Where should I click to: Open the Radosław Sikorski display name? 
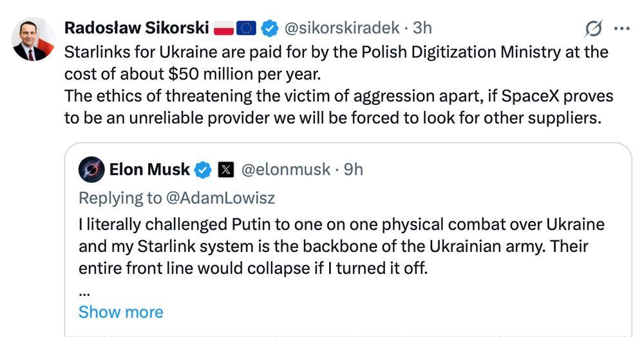[x=137, y=28]
